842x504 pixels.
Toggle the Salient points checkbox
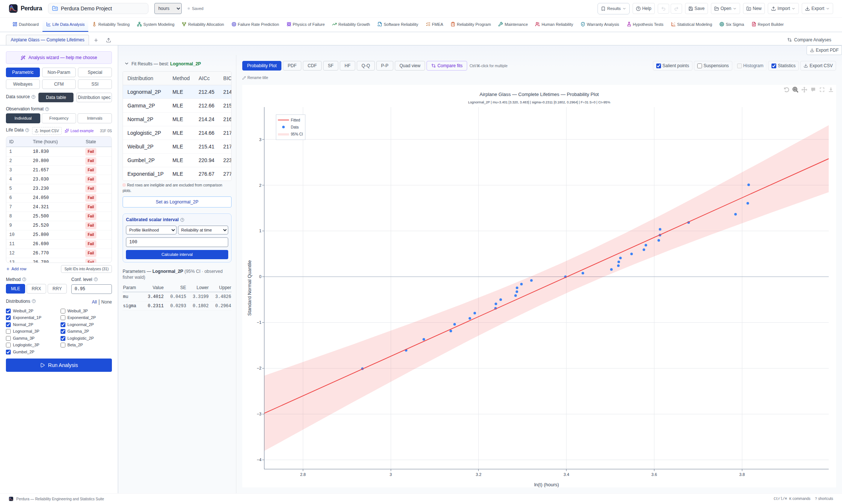(x=658, y=66)
